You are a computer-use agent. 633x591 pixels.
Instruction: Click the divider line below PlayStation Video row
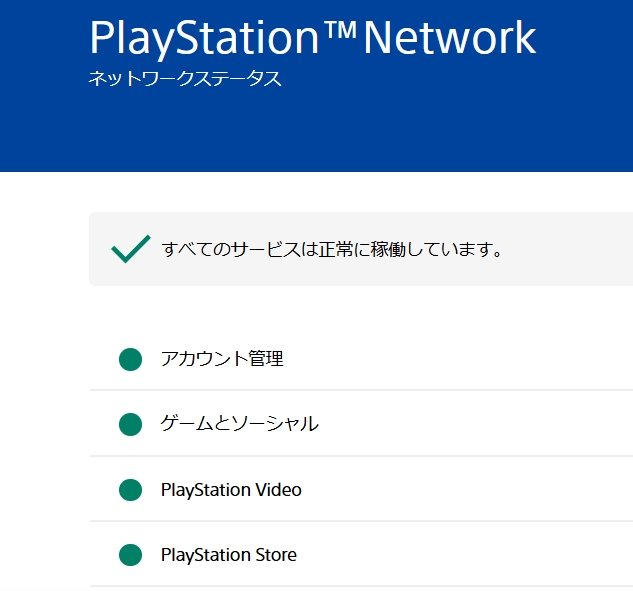tap(360, 521)
